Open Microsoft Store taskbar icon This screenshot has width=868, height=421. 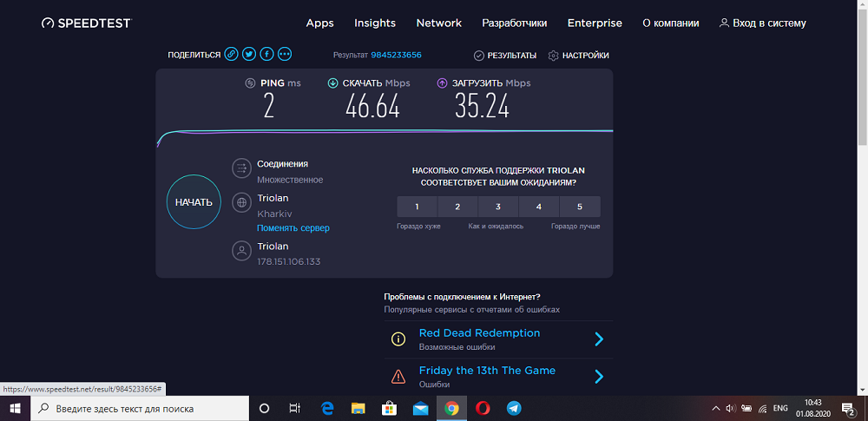390,409
